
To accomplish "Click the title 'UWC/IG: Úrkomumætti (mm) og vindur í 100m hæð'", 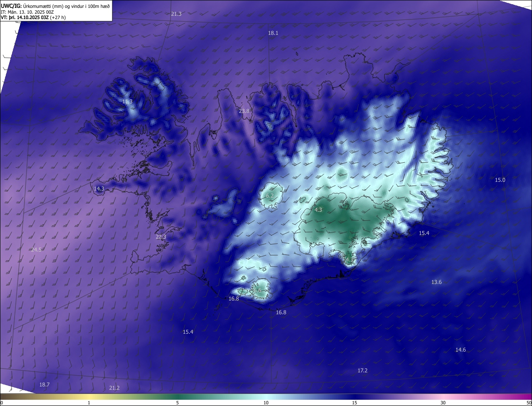I will [x=55, y=5].
